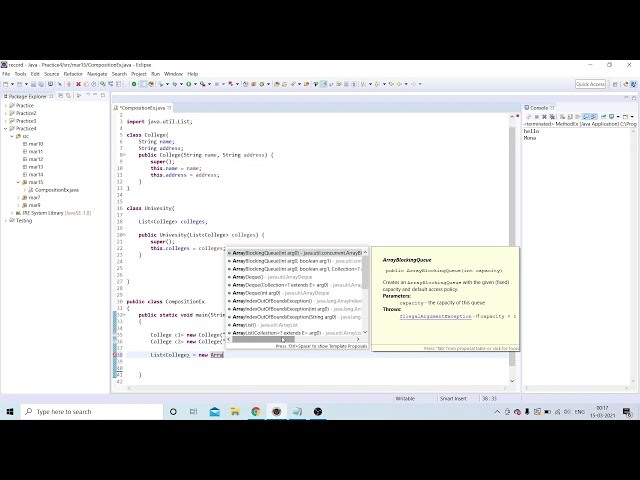Toggle Link with Editor in Package Explorer
Image resolution: width=640 pixels, height=480 pixels.
69,96
